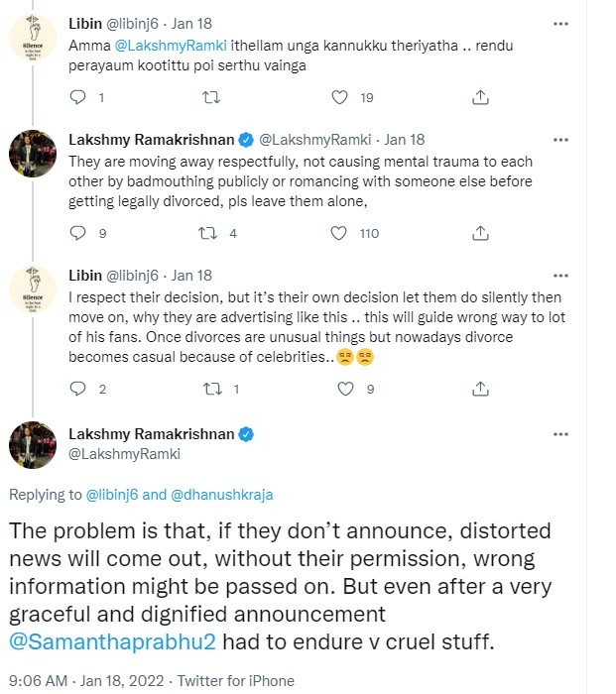Reply to Lakshmy's tweet with 9 replies

pyautogui.click(x=81, y=233)
